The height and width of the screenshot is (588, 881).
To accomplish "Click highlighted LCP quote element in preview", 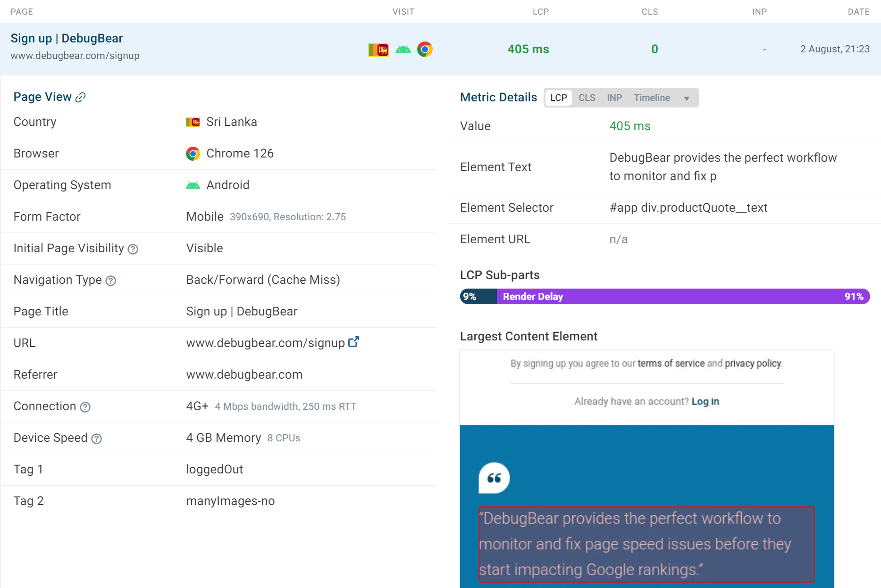I will click(x=646, y=544).
